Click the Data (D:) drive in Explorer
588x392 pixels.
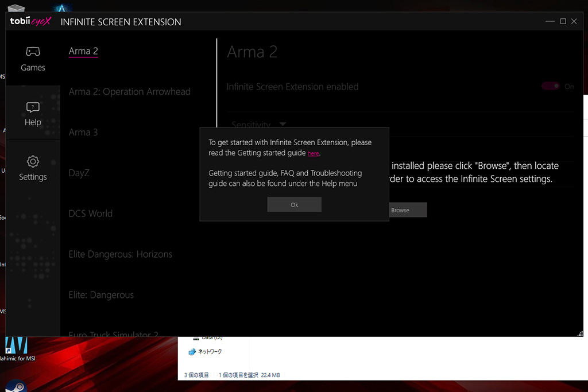[x=207, y=338]
